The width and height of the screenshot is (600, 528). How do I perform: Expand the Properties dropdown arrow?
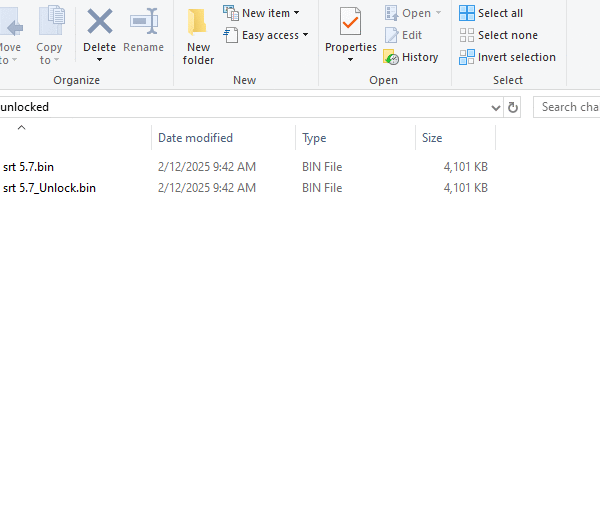tap(350, 60)
